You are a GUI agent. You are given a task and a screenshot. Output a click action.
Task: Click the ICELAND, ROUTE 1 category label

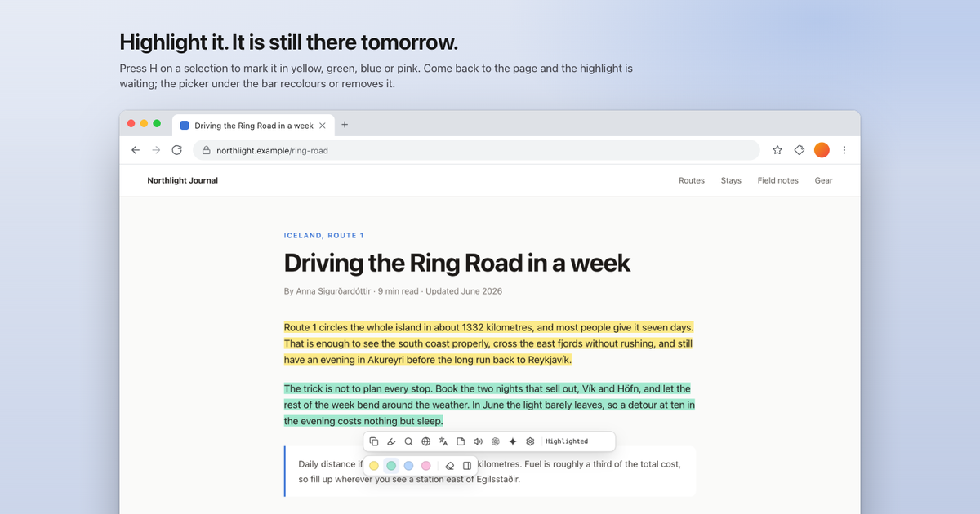point(323,235)
